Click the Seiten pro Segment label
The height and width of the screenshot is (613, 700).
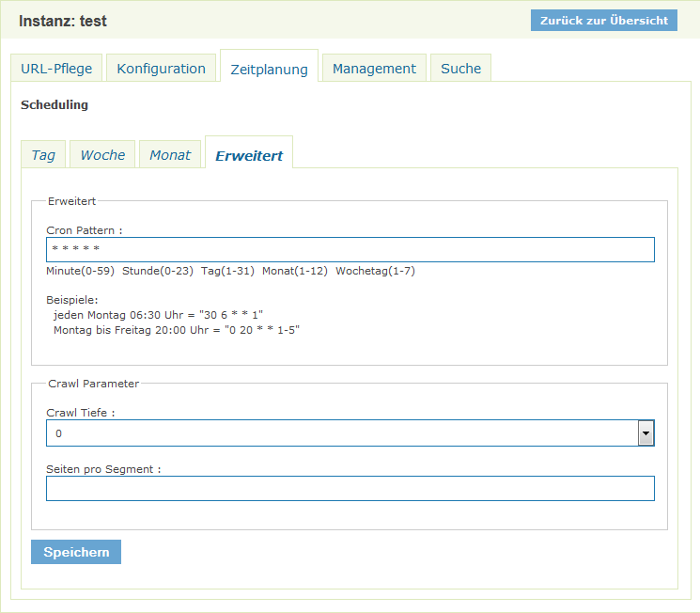coord(103,469)
